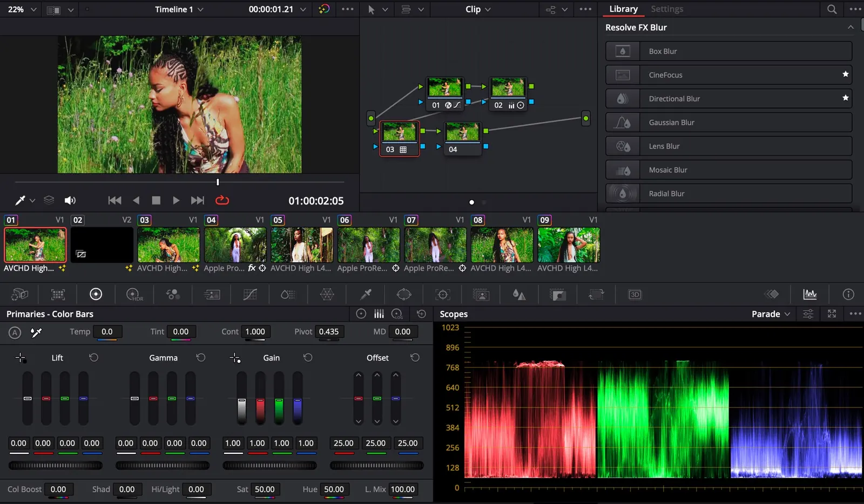Play the clip forward

tap(176, 200)
